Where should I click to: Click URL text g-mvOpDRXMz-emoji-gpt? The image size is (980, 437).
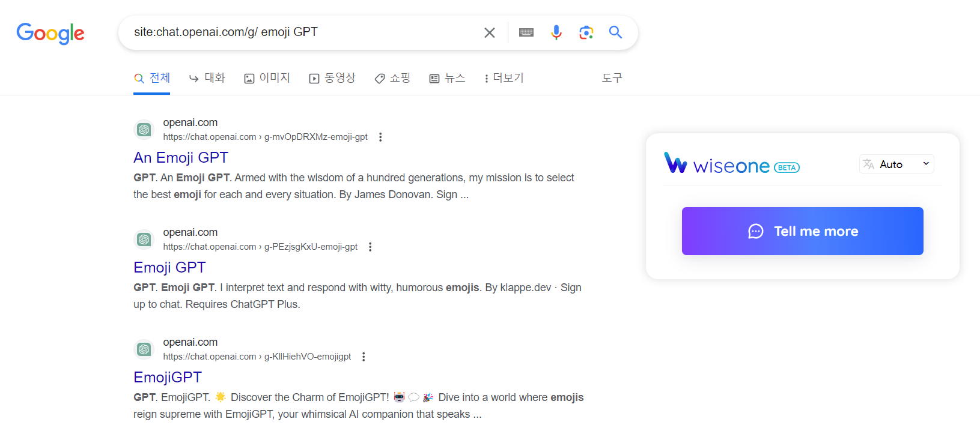coord(316,137)
